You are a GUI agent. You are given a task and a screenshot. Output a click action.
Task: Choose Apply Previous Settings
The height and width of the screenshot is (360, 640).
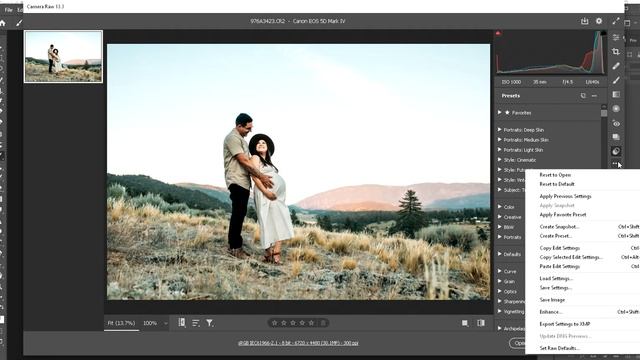pyautogui.click(x=565, y=196)
